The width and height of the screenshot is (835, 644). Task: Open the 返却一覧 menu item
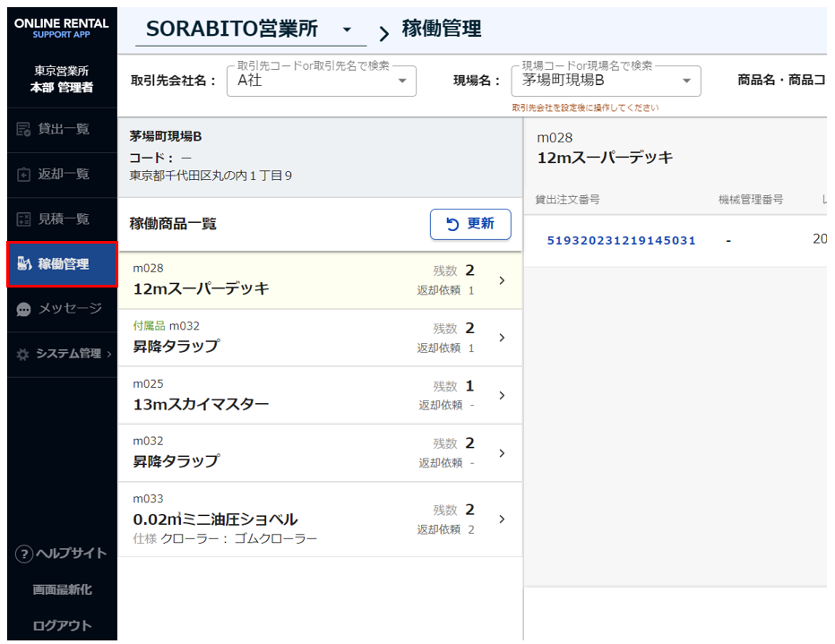click(x=63, y=175)
